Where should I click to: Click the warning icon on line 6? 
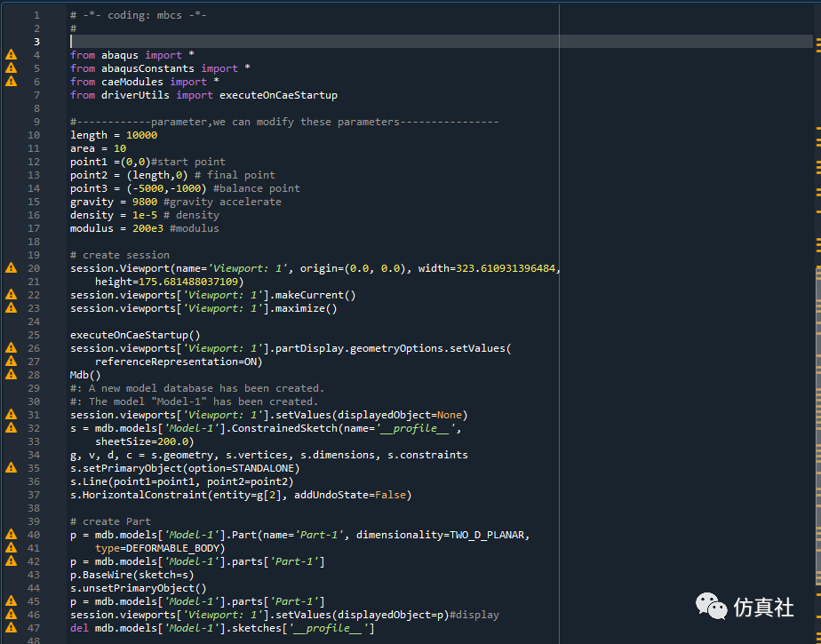click(x=11, y=82)
